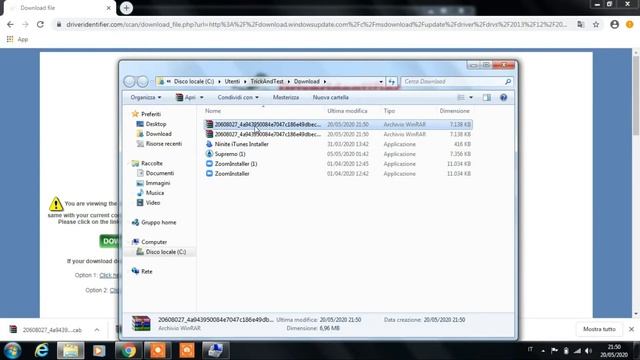640x360 pixels.
Task: Open Video library
Action: tap(153, 202)
